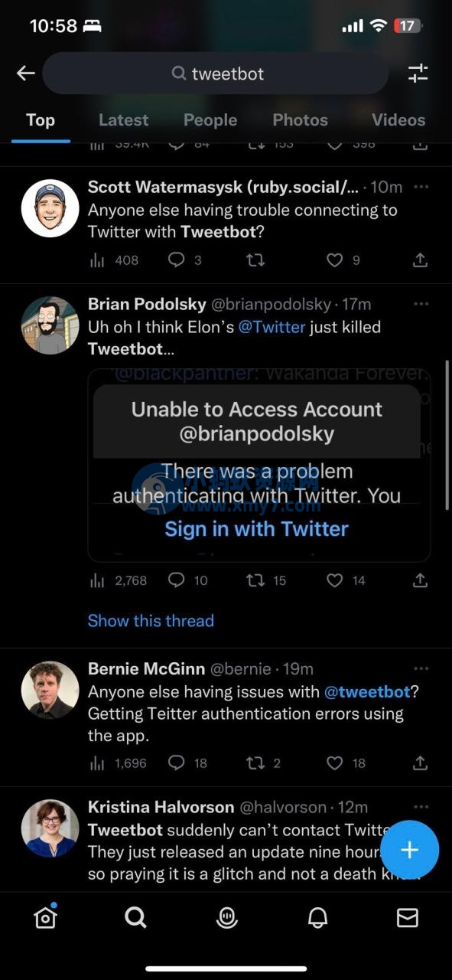452x980 pixels.
Task: Open the Home tab icon
Action: pos(45,917)
